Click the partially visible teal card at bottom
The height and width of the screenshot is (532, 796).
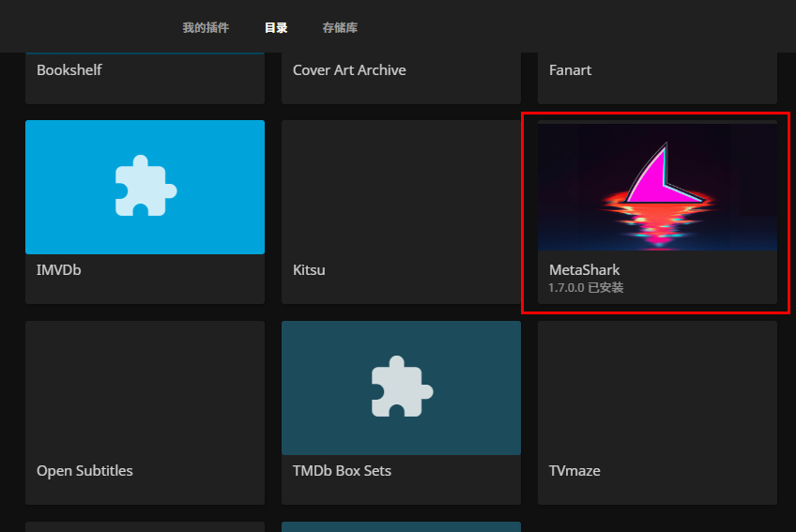(x=401, y=526)
